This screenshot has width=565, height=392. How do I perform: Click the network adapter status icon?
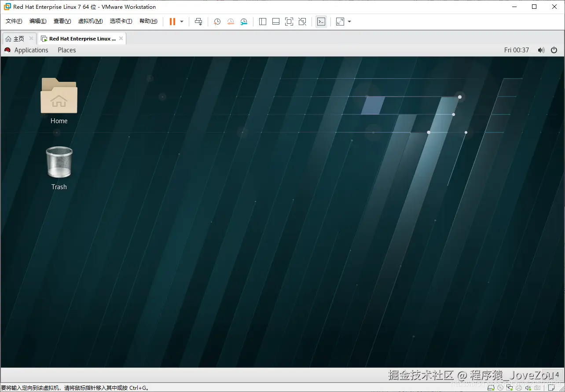click(x=510, y=388)
